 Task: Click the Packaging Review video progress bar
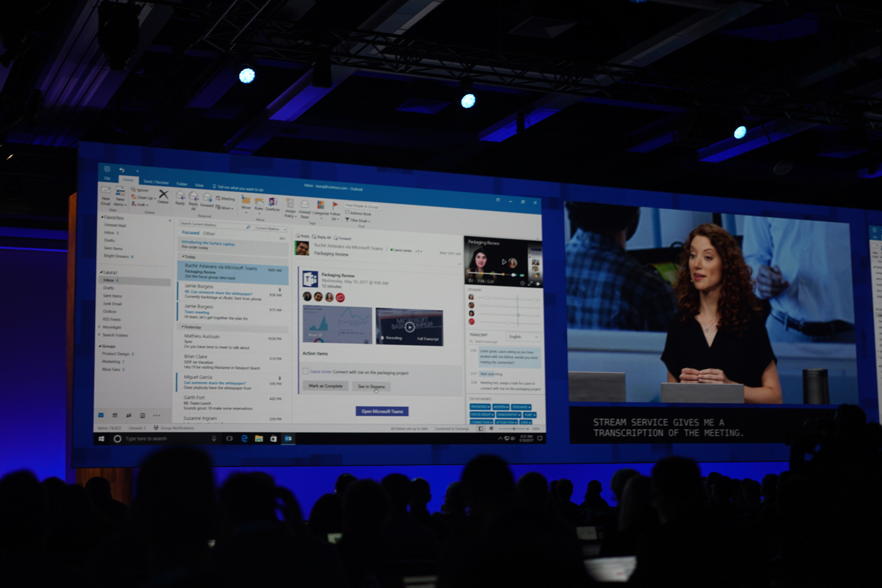pos(502,274)
